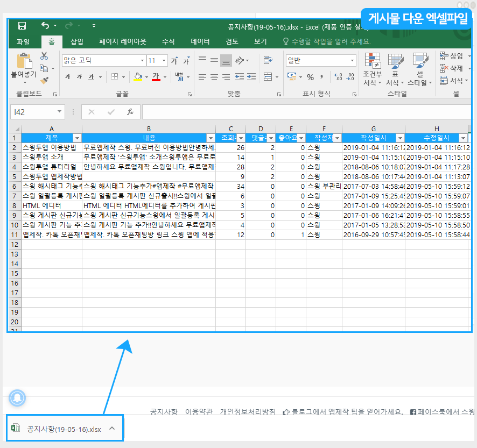Click the Save icon in title bar

point(22,26)
